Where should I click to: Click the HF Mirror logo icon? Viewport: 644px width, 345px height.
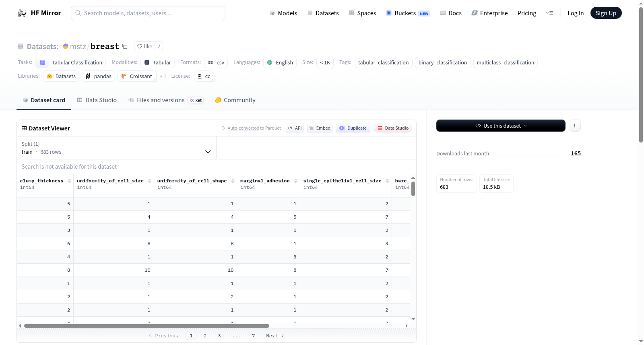22,13
